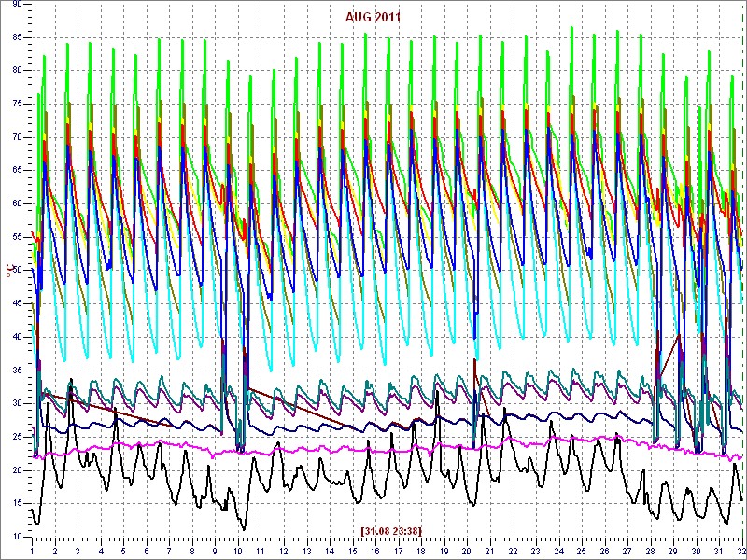Click day "19" on the date axis

[444, 551]
